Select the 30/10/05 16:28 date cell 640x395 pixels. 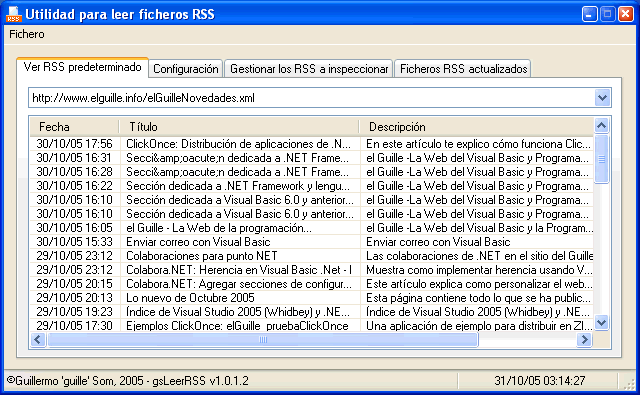click(74, 172)
